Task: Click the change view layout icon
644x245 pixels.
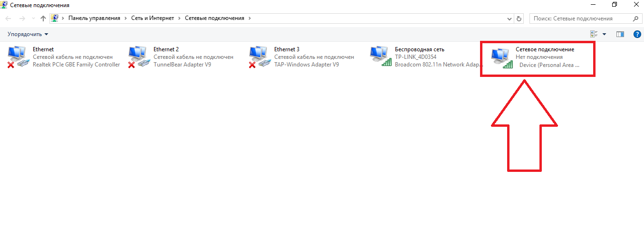Action: tap(594, 34)
